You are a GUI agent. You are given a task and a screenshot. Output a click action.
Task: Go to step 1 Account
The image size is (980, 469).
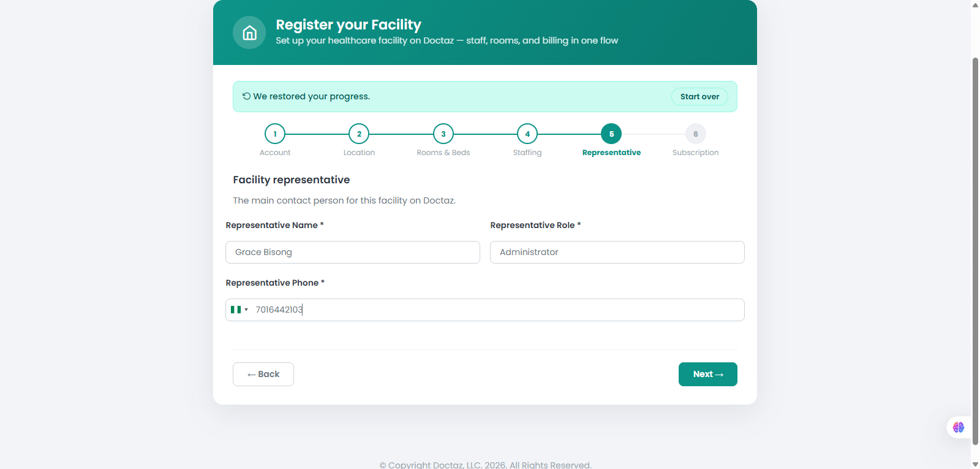point(275,134)
